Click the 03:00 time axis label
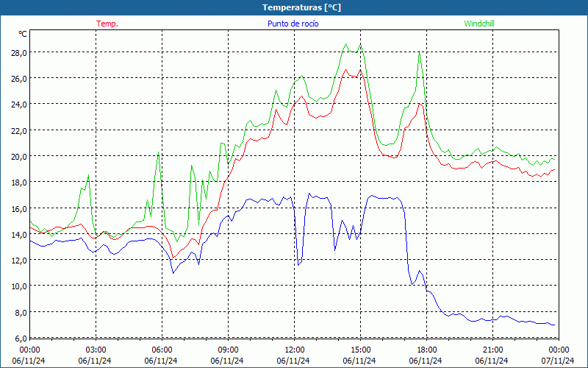 tap(96, 350)
